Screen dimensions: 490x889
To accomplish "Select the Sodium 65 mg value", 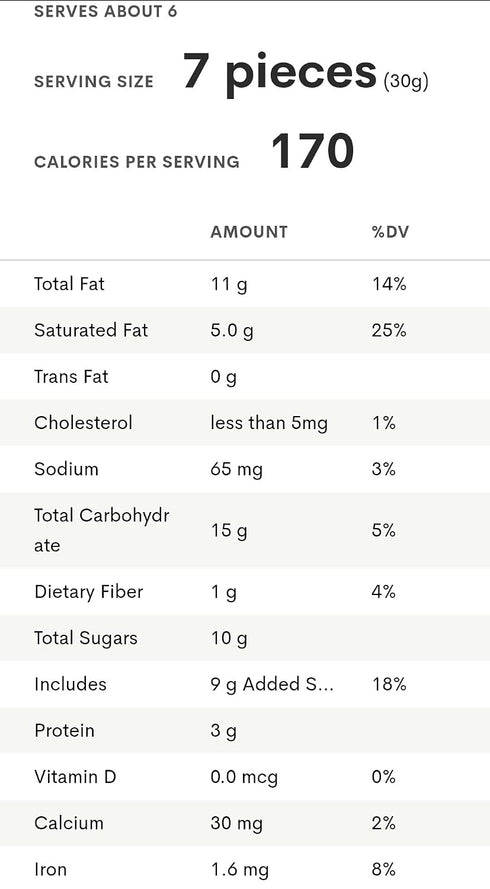I will tap(236, 469).
